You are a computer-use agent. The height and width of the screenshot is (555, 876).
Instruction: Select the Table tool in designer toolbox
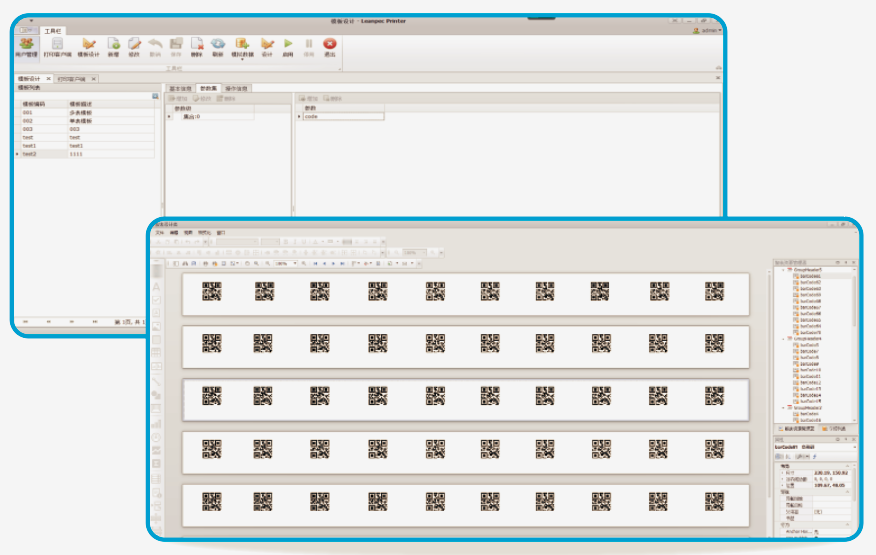point(156,353)
